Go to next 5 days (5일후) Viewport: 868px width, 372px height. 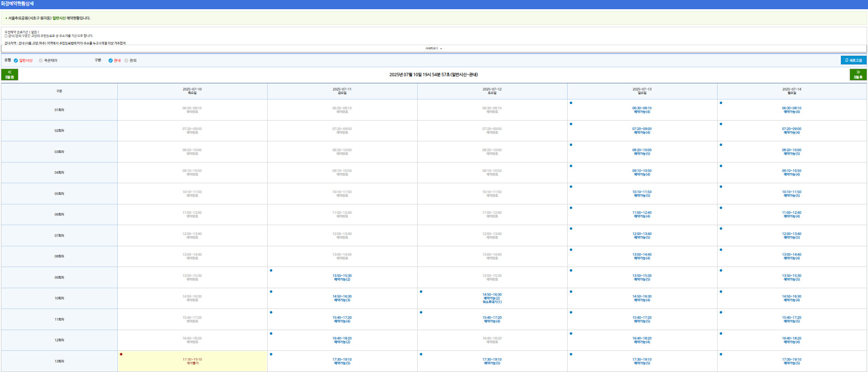pos(858,75)
